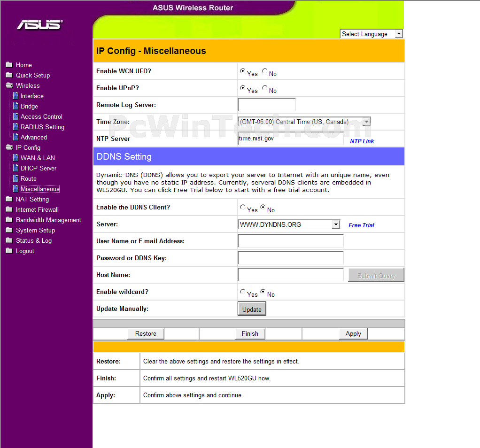The height and width of the screenshot is (448, 480).
Task: Open the Home menu item
Action: [24, 65]
